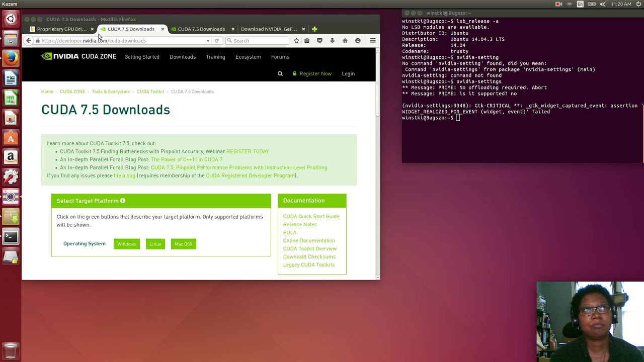Image resolution: width=644 pixels, height=362 pixels.
Task: Click the NVIDIA site search magnifier
Action: coord(280,74)
